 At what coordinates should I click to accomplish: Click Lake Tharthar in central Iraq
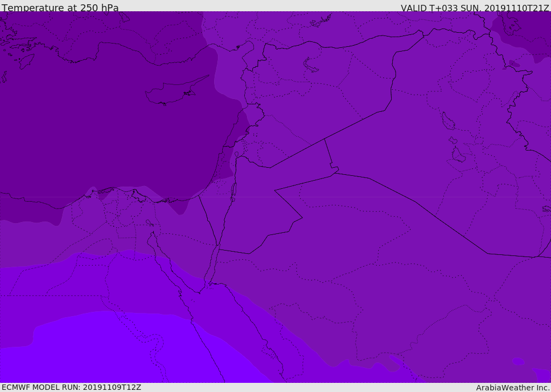(x=448, y=121)
